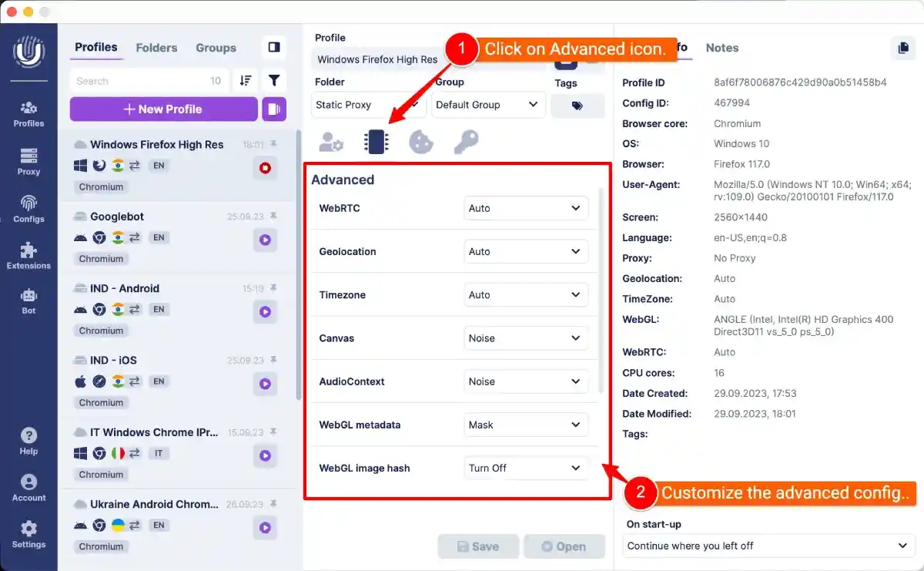Start the Googlebot profile

pyautogui.click(x=265, y=240)
